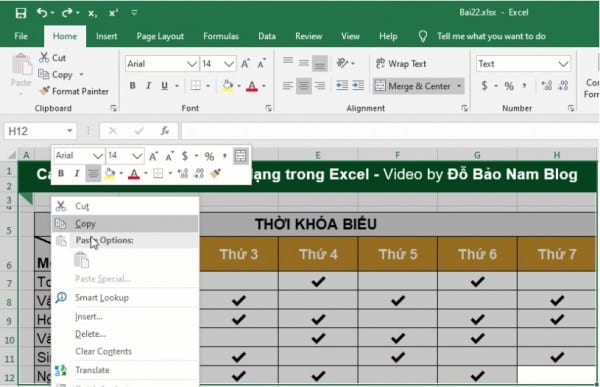Open the File tab
The height and width of the screenshot is (387, 600).
[21, 36]
